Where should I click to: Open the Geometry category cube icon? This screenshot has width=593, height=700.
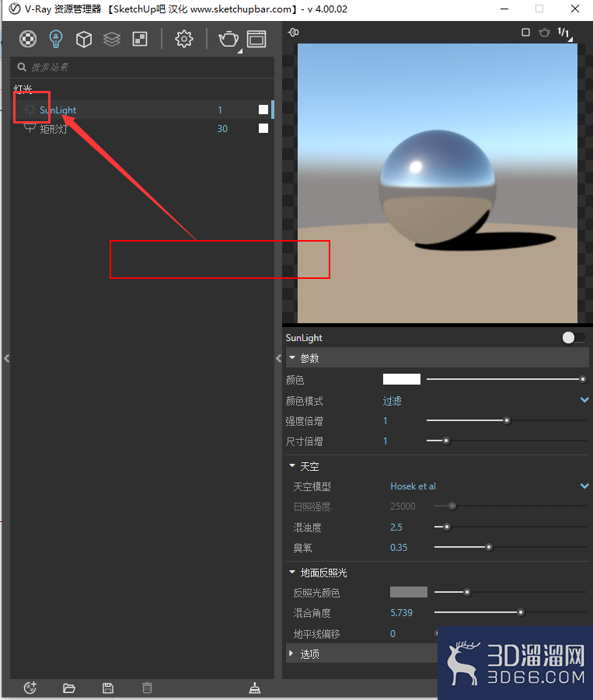84,40
